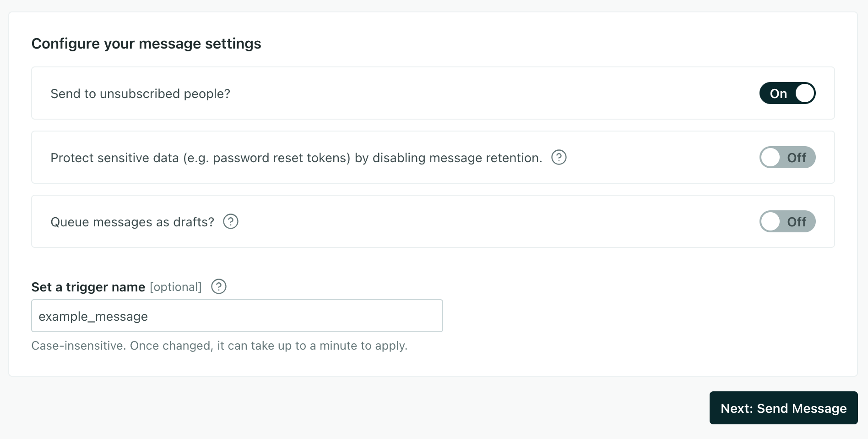Click the Set a trigger name label
Image resolution: width=868 pixels, height=439 pixels.
tap(88, 287)
